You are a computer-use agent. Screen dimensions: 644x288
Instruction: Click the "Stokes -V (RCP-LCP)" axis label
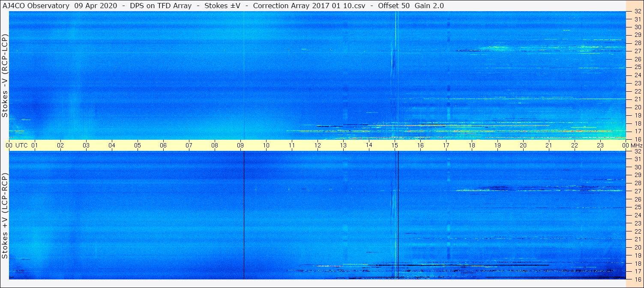tap(5, 75)
